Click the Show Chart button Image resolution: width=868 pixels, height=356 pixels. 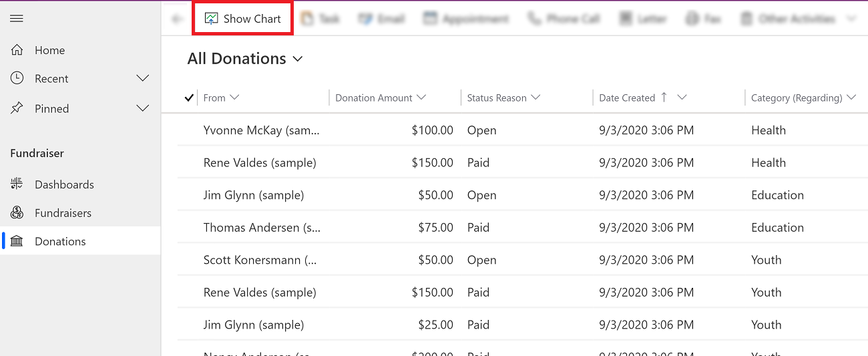pos(243,19)
